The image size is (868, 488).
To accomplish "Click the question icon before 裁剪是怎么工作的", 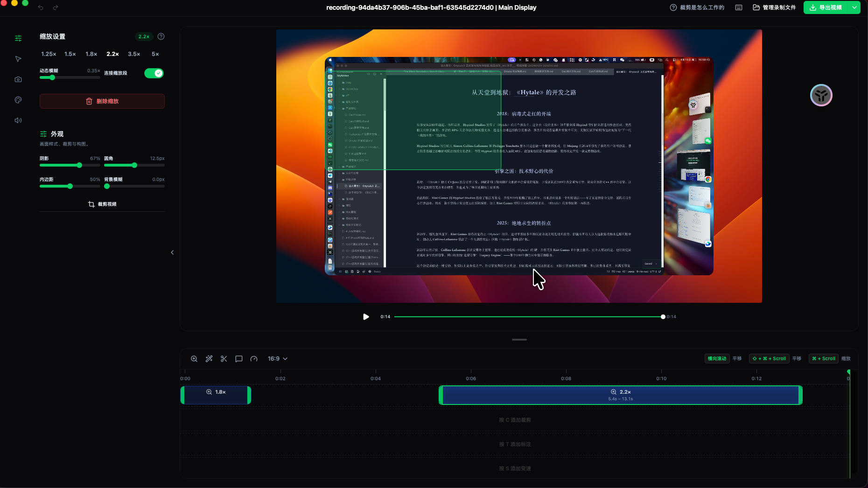I will coord(673,7).
